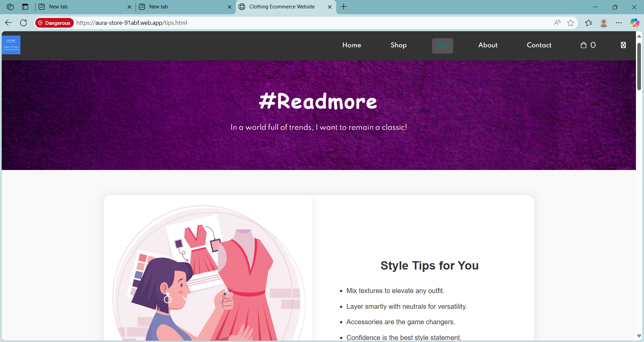
Task: Click the icon right of the cart
Action: coord(623,45)
